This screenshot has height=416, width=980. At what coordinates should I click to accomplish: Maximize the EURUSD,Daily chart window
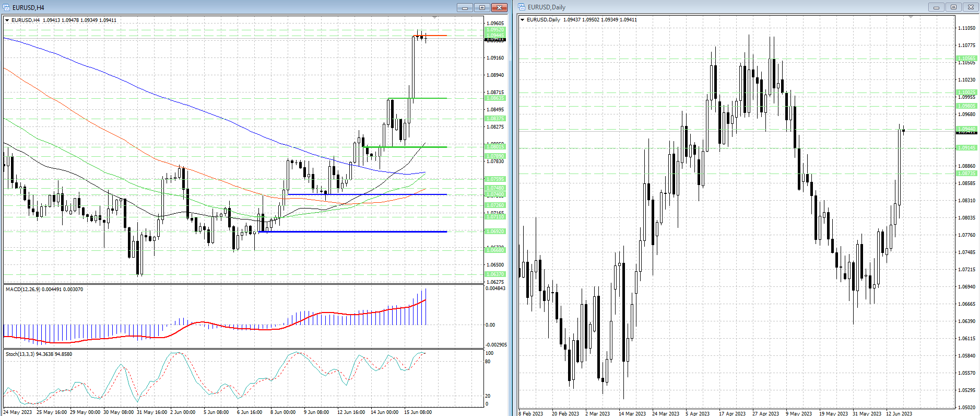pos(953,7)
